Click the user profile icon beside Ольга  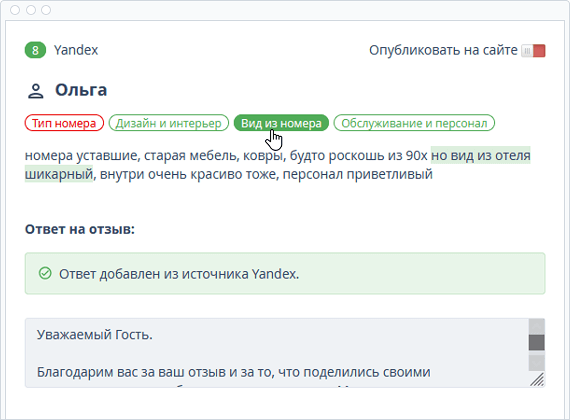point(36,91)
